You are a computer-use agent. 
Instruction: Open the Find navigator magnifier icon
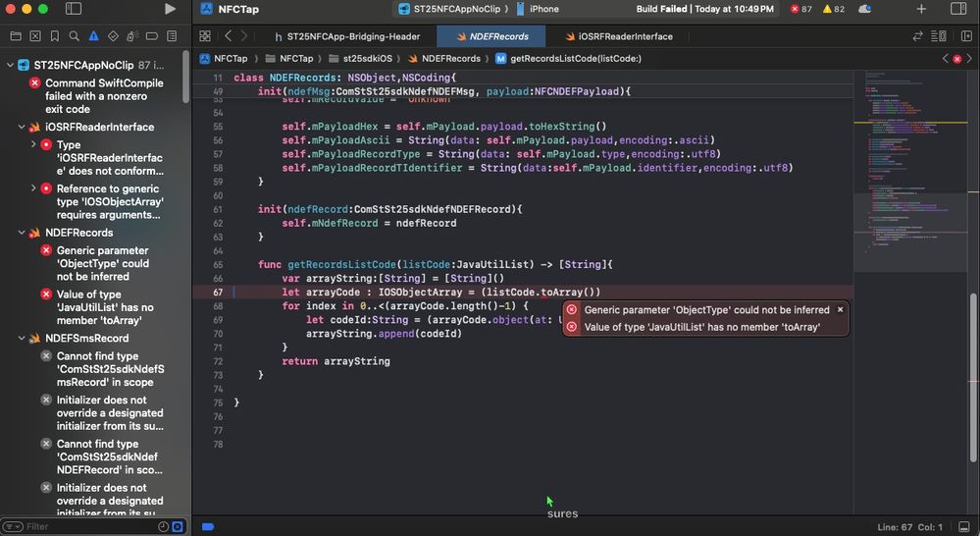point(74,36)
